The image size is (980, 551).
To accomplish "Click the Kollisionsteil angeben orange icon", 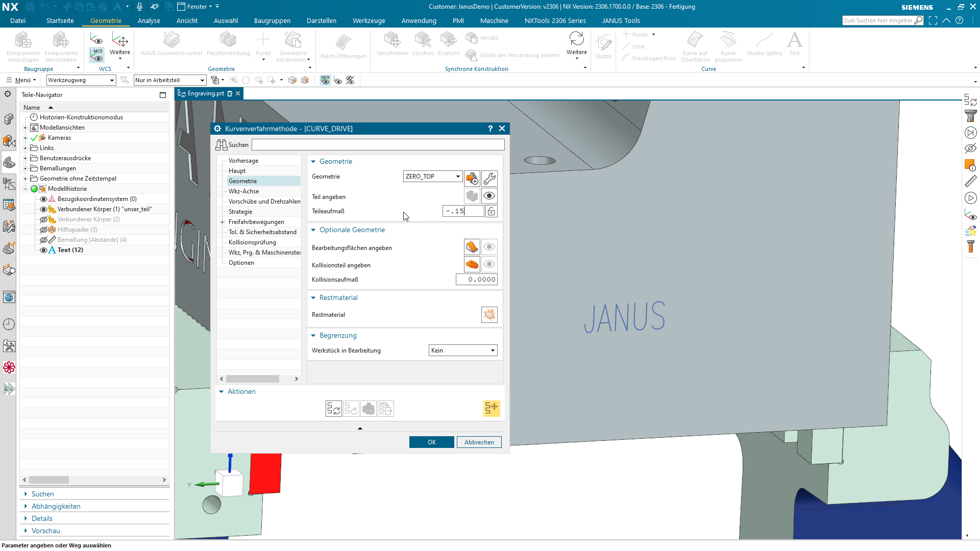I will (x=472, y=265).
